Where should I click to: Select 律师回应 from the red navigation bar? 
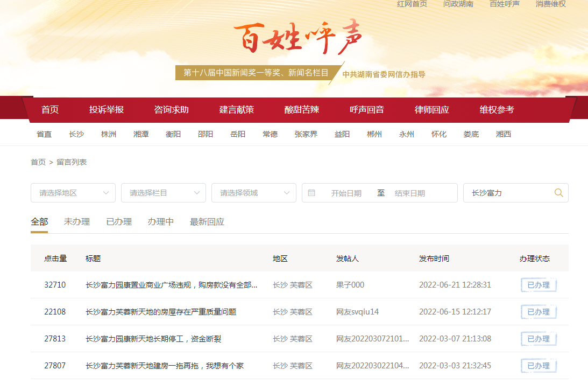432,109
